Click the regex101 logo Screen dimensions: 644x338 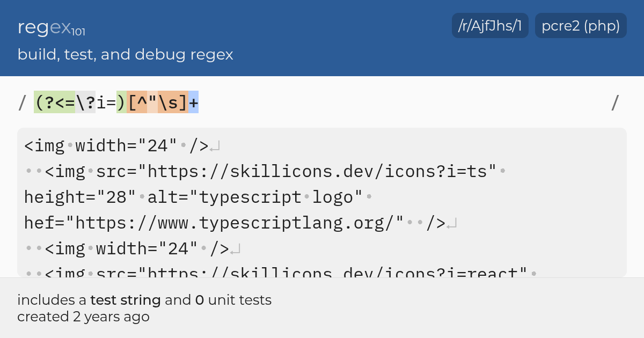coord(52,27)
